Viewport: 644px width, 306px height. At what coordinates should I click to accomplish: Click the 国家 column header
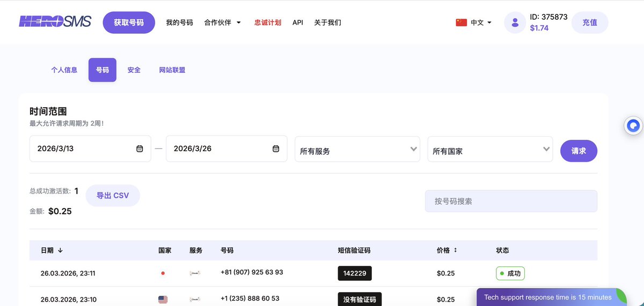(x=165, y=250)
